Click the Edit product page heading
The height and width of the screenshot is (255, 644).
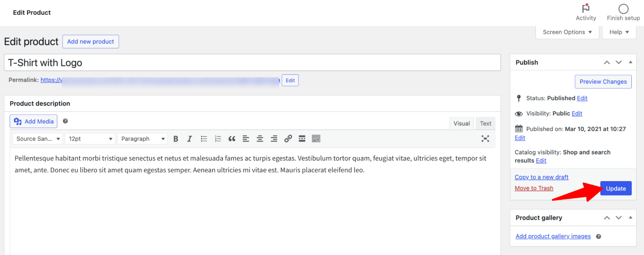[31, 42]
